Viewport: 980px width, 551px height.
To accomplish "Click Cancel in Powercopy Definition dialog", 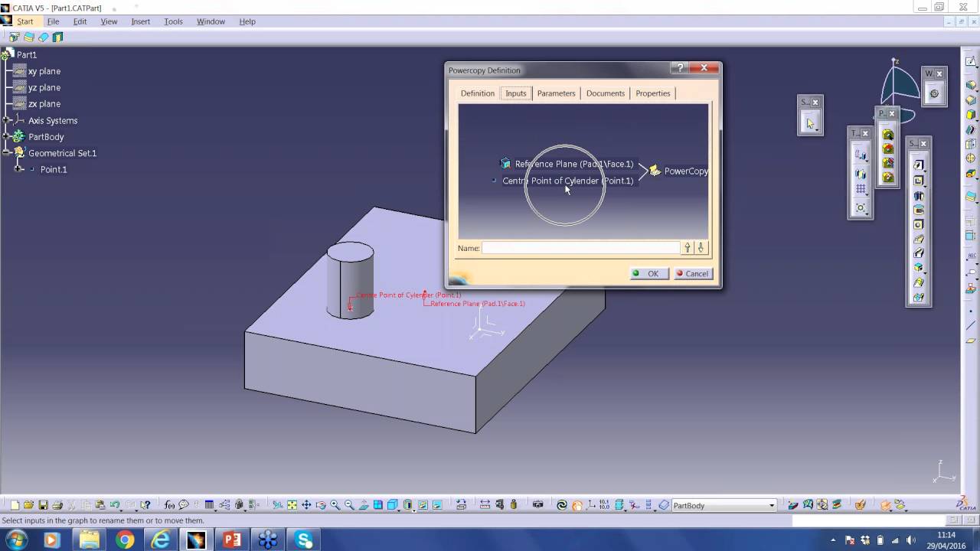I will [692, 273].
